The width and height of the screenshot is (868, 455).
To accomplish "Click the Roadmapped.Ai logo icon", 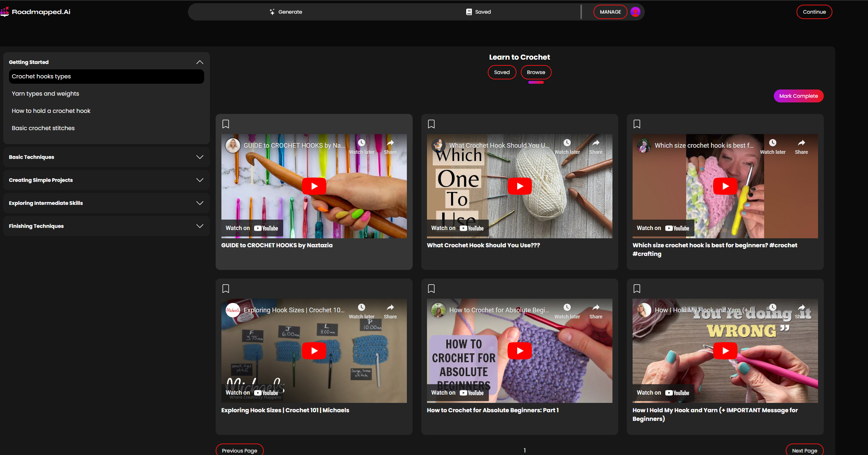I will (5, 12).
